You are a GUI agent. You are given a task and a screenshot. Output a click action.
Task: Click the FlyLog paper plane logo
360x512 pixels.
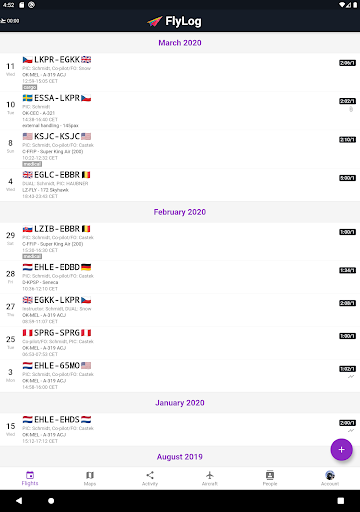point(154,21)
